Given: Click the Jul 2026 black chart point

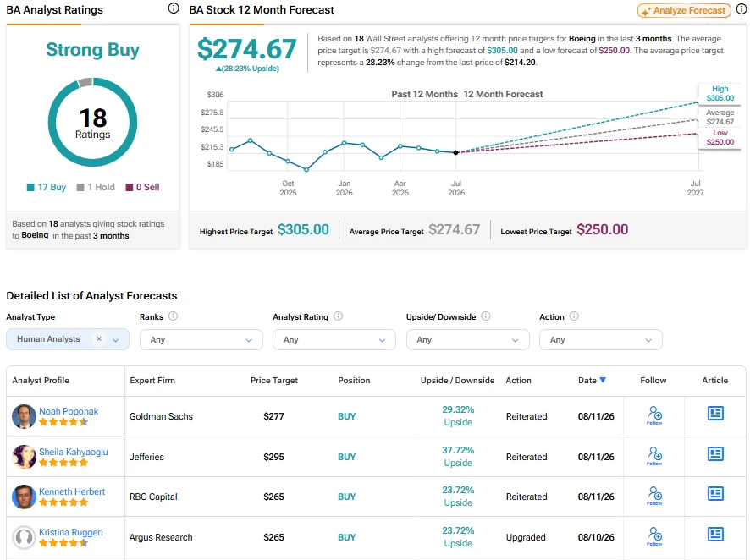Looking at the screenshot, I should pyautogui.click(x=455, y=152).
